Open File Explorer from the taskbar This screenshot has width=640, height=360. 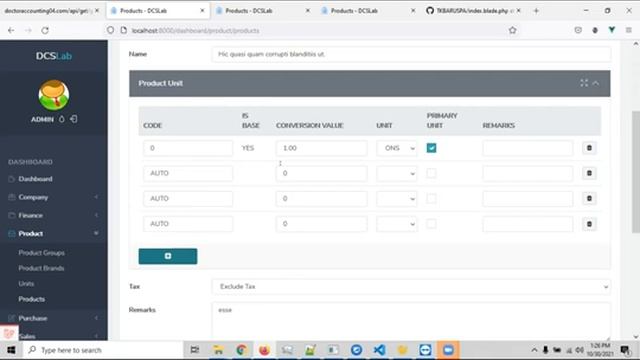(218, 350)
